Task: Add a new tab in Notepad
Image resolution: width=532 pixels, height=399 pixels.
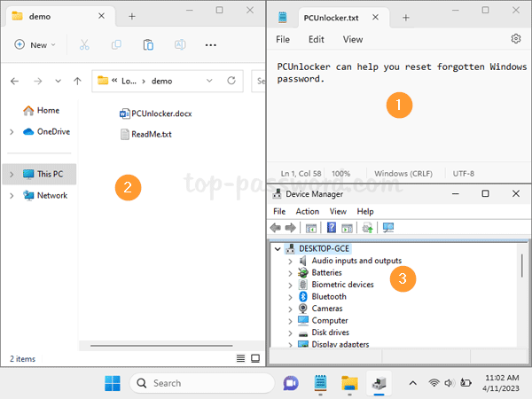Action: pos(406,17)
